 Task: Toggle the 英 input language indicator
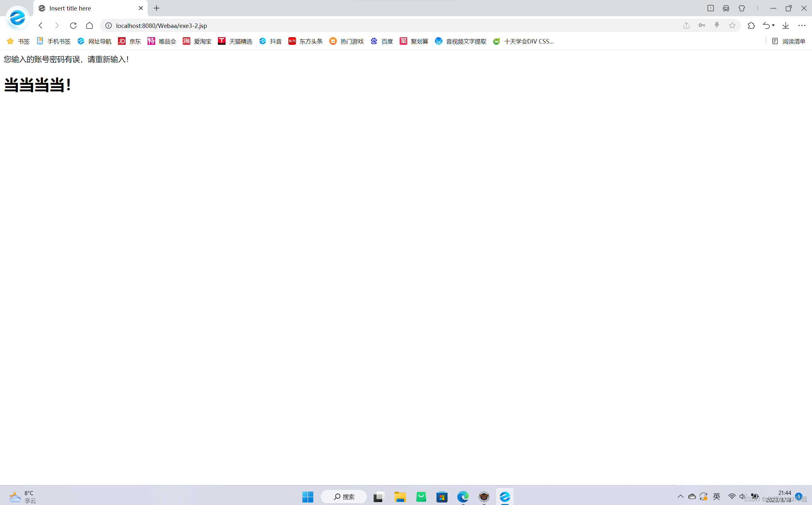click(716, 496)
